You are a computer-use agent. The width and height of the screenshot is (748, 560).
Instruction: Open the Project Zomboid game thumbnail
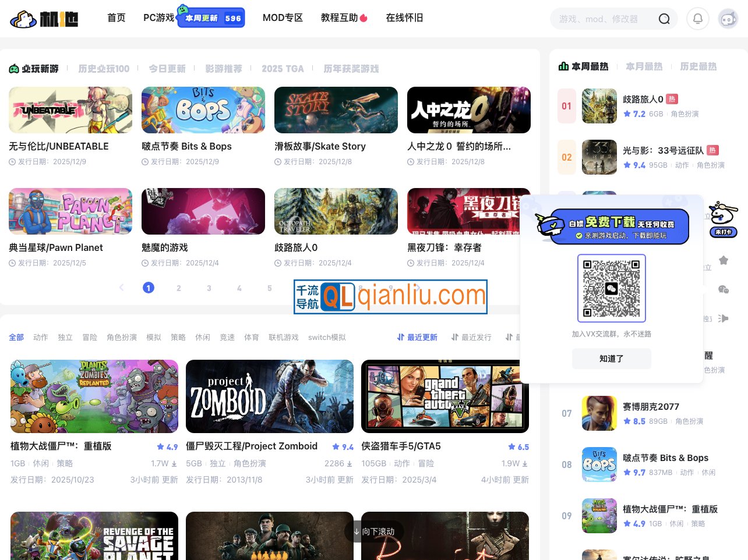270,396
